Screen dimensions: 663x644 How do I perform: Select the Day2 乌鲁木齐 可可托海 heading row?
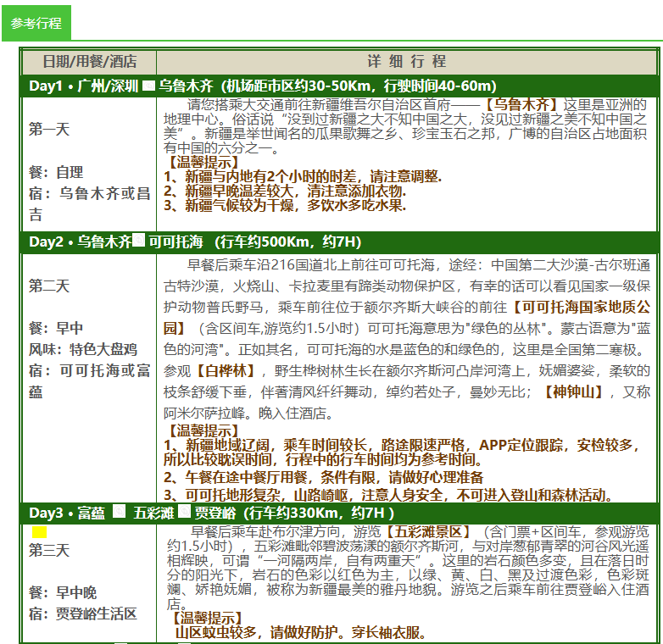(x=339, y=242)
